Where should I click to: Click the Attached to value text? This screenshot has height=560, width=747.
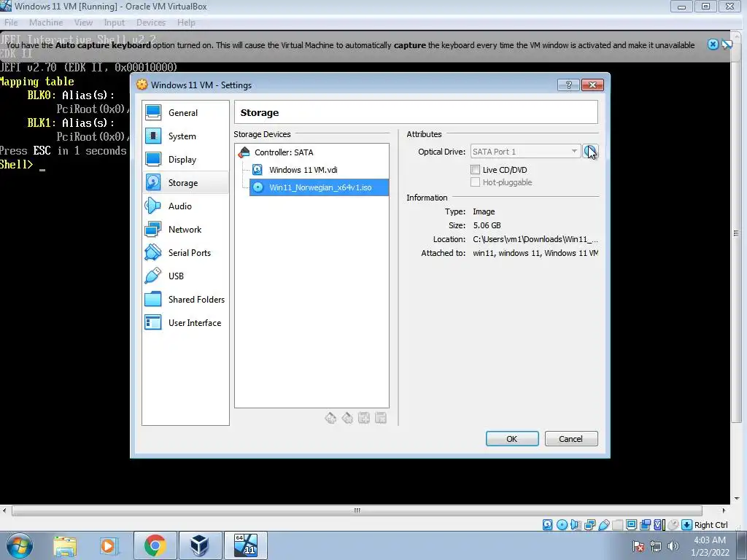(x=535, y=253)
